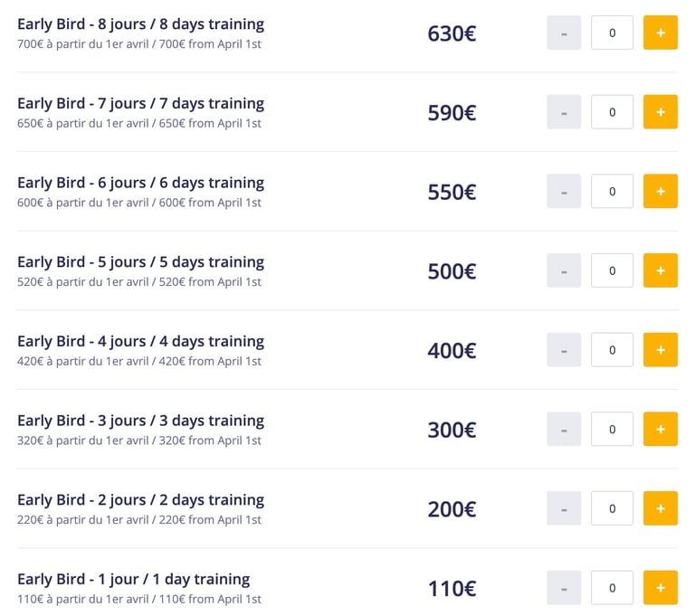The image size is (695, 616).
Task: Select quantity box for 5 days training
Action: point(612,270)
